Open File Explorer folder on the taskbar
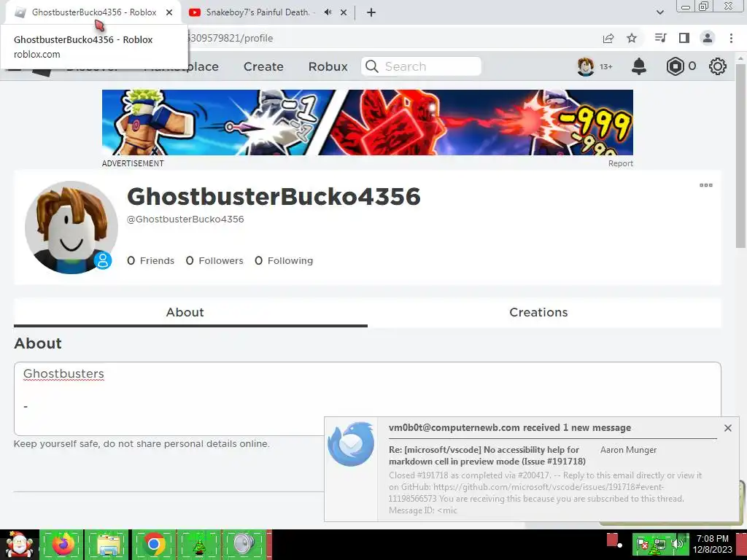Screen dimensions: 747x560 (107, 544)
